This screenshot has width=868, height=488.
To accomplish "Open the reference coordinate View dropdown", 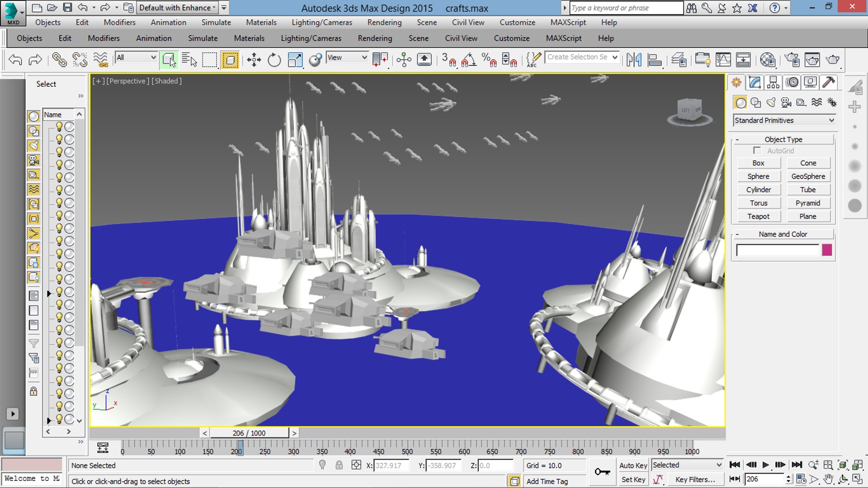I will point(347,57).
